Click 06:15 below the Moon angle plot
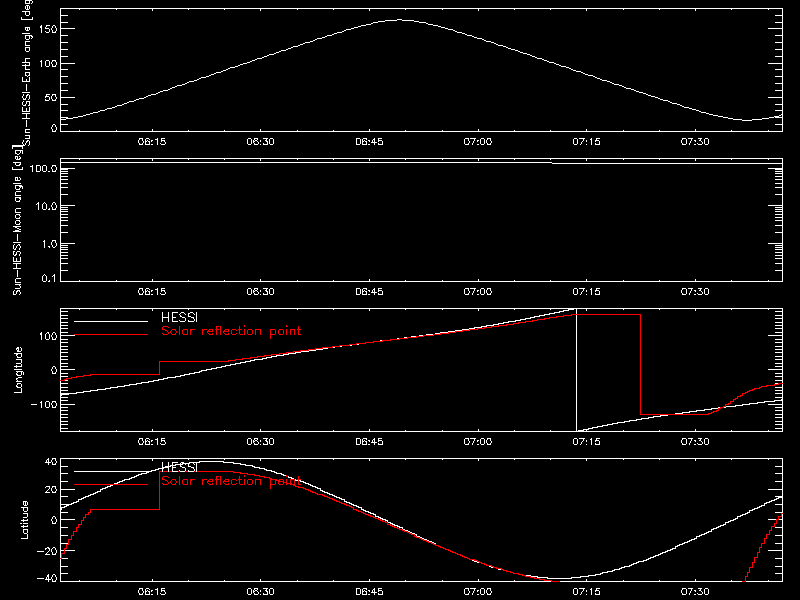The height and width of the screenshot is (600, 800). point(152,292)
